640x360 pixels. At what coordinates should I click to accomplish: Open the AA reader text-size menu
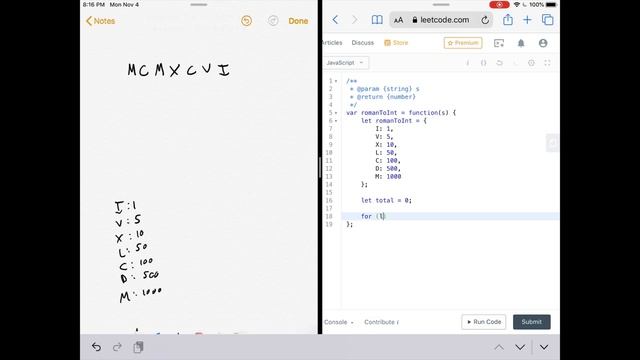pyautogui.click(x=398, y=20)
